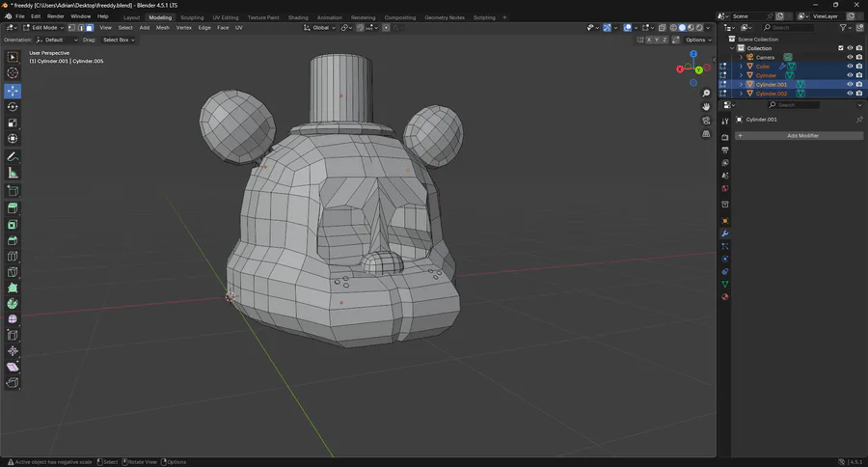Toggle X-ray display
868x467 pixels.
[x=662, y=28]
